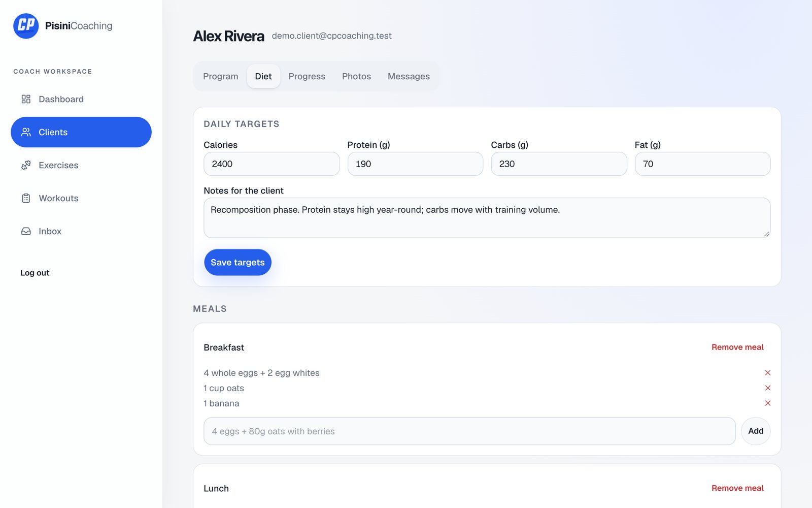Focus the Protein (g) input field
Image resolution: width=812 pixels, height=508 pixels.
tap(415, 164)
